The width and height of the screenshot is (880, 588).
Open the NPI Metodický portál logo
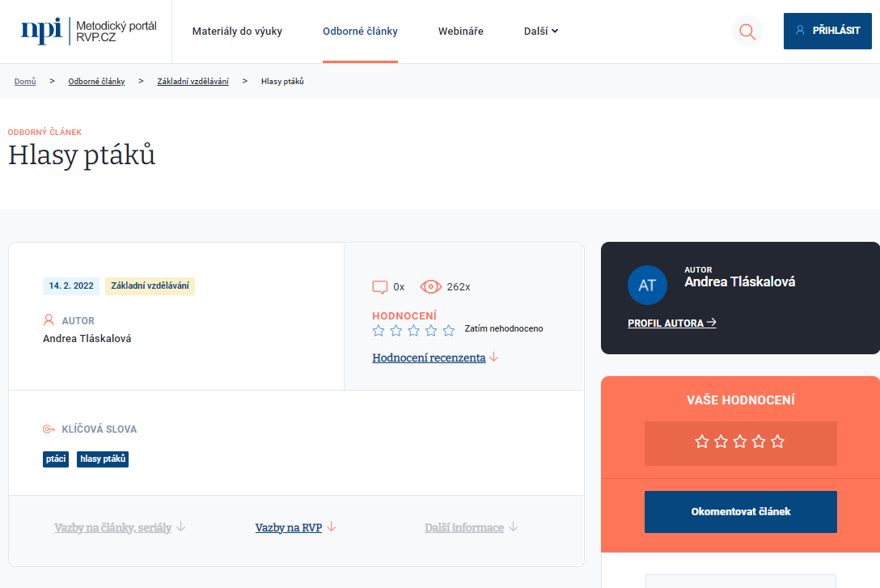point(89,32)
